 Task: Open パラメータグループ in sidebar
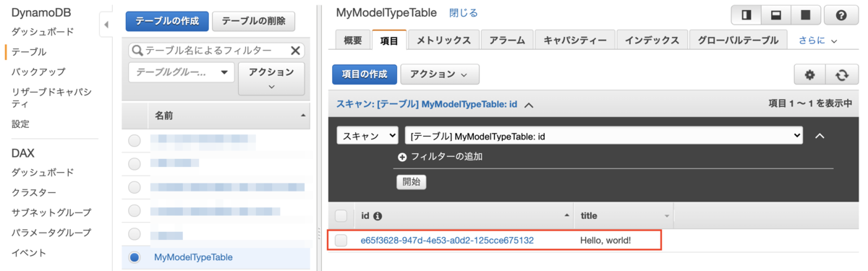point(51,233)
